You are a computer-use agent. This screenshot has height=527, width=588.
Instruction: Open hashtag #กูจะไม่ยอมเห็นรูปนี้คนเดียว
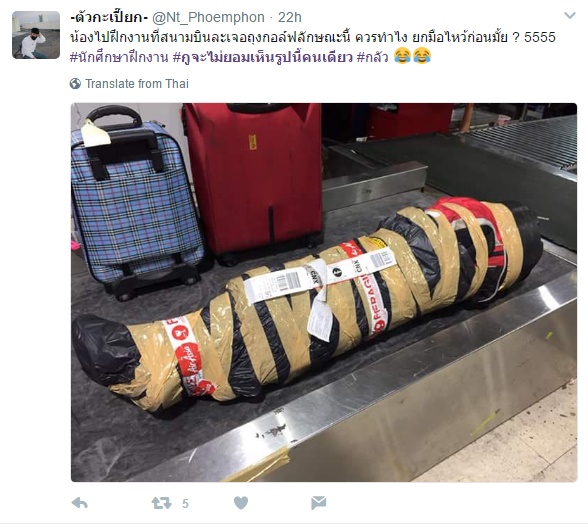click(262, 57)
